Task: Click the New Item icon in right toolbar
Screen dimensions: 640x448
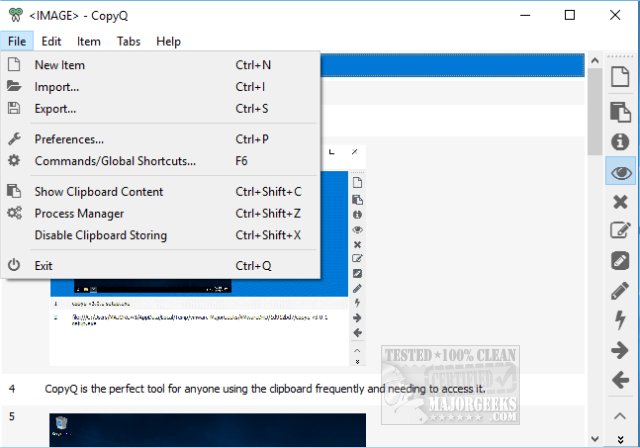Action: [x=620, y=77]
